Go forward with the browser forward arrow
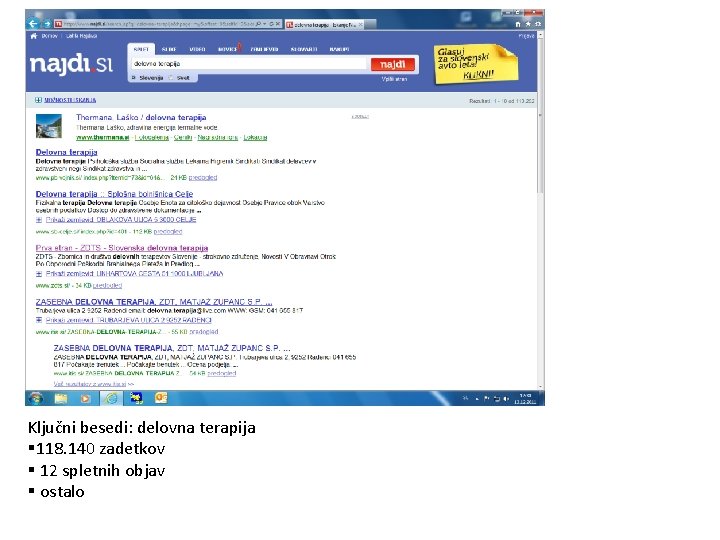Viewport: 720px width, 540px height. [x=46, y=23]
